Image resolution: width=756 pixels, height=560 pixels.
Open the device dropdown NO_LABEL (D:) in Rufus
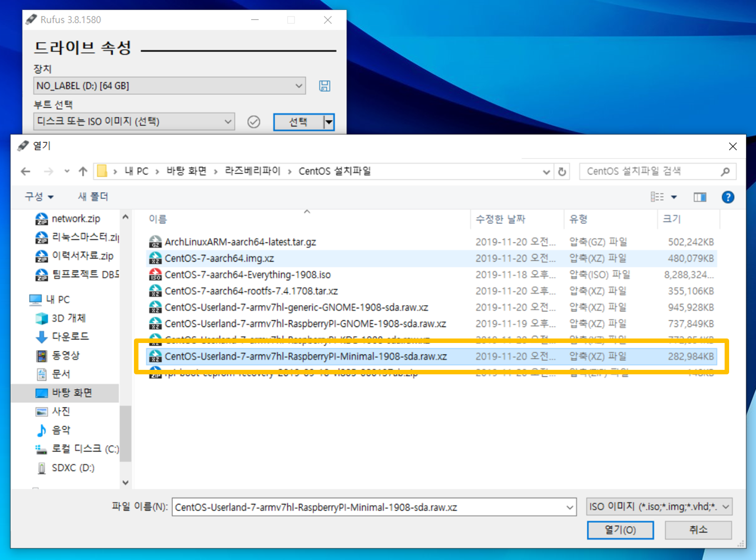pos(170,86)
